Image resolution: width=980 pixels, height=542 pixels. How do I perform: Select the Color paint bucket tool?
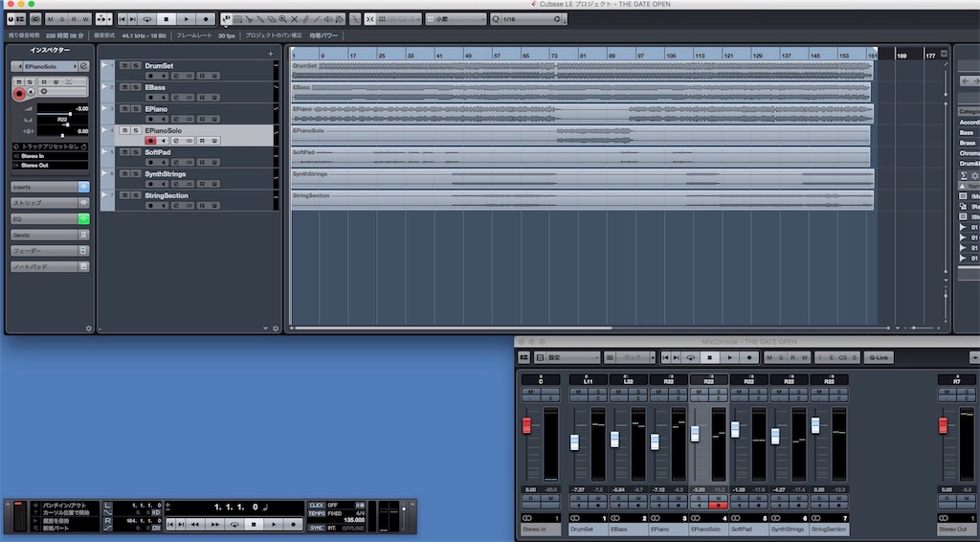click(340, 19)
